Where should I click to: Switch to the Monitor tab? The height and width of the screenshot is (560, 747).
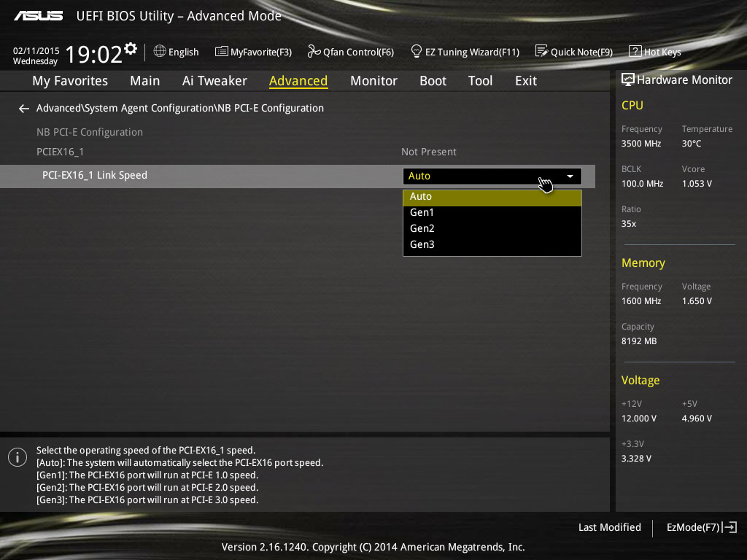click(x=373, y=81)
